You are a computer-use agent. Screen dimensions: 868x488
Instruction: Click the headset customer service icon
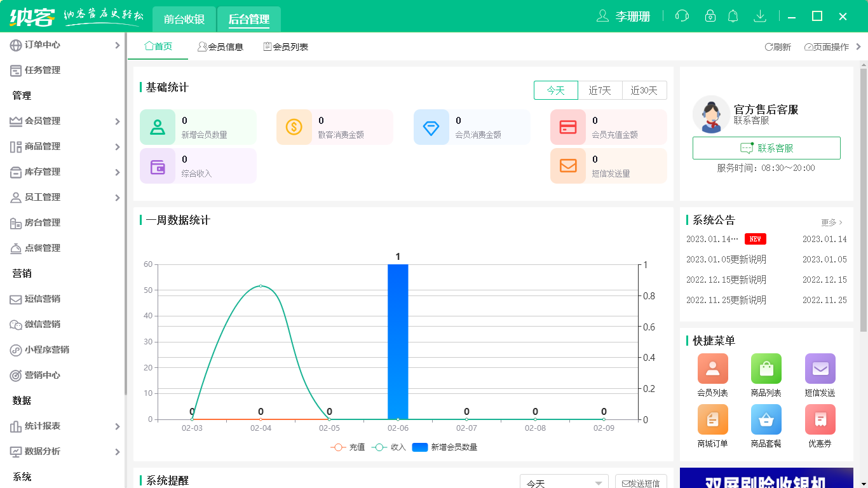[682, 15]
